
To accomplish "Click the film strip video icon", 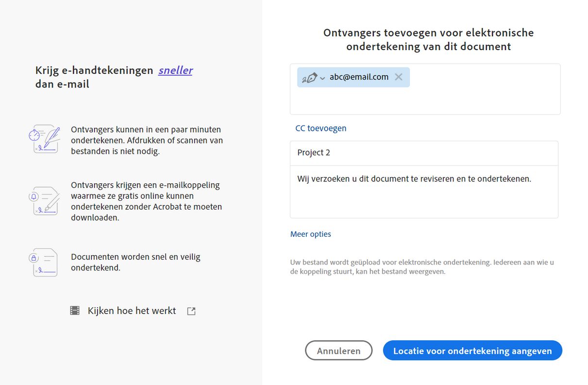I will pos(75,311).
